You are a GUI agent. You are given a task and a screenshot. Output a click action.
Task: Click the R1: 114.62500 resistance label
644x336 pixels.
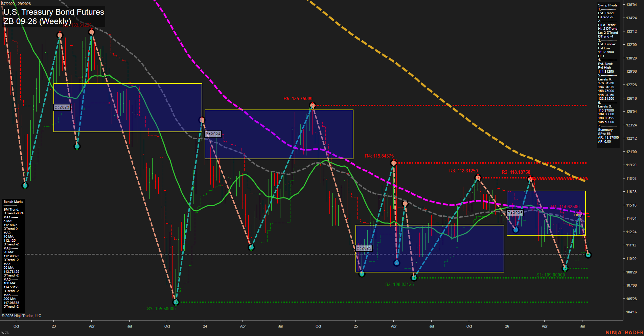[x=565, y=207]
